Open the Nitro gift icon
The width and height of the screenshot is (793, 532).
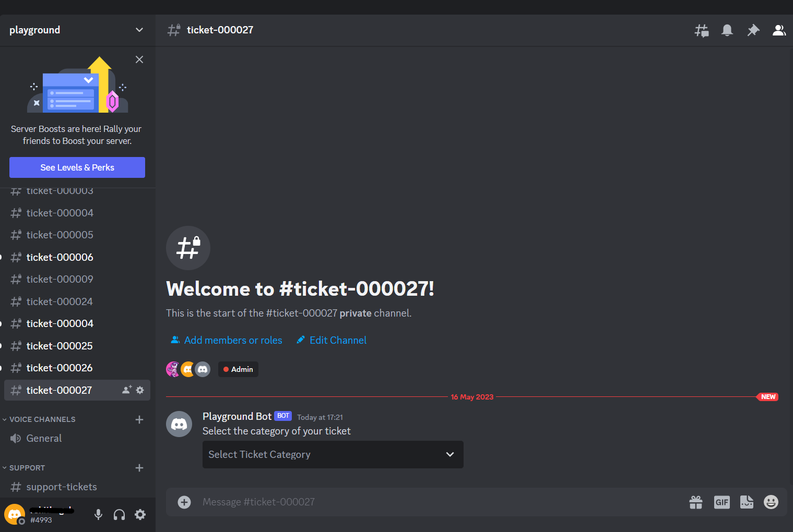coord(696,502)
